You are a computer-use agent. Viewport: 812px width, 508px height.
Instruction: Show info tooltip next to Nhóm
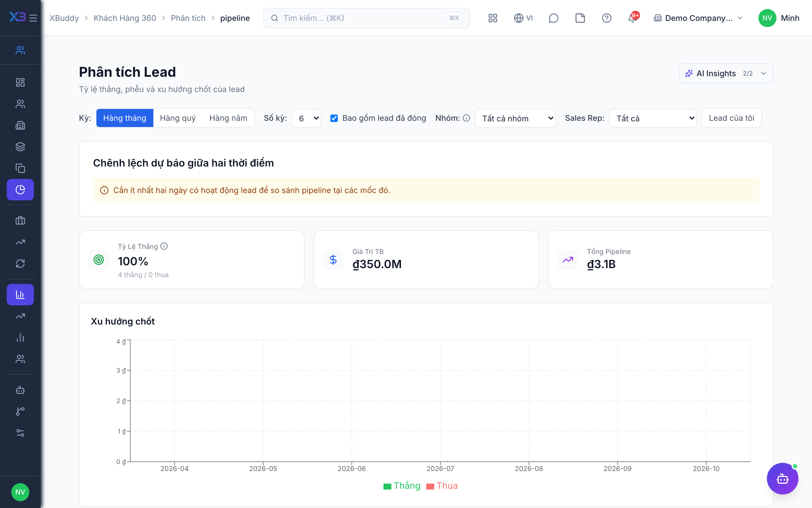click(466, 118)
